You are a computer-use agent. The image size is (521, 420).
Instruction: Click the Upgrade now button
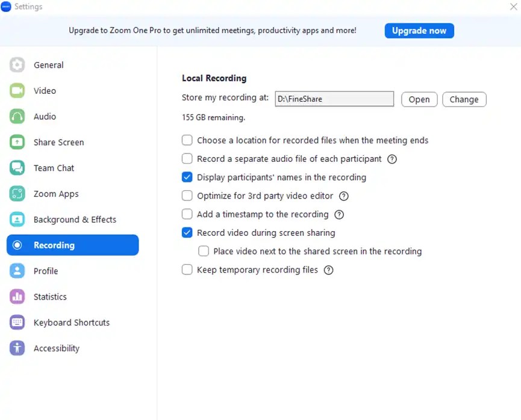click(x=419, y=31)
